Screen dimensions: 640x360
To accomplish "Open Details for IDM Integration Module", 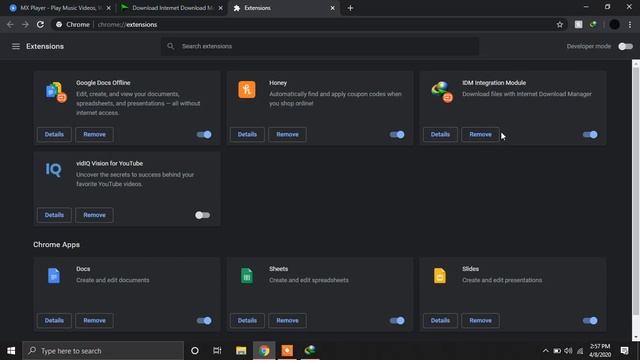I will [440, 134].
